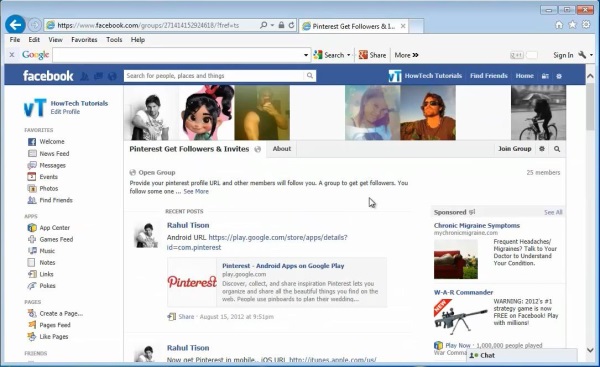Open the View menu
The height and width of the screenshot is (367, 600).
[55, 40]
